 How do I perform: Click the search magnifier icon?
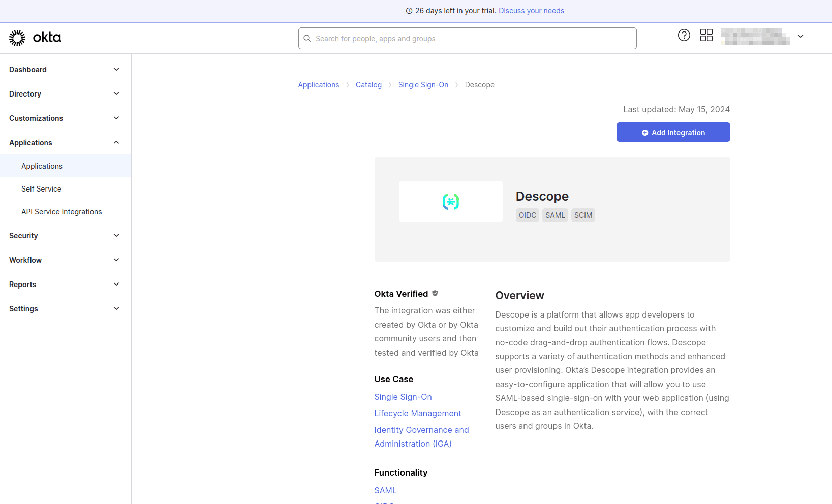click(307, 38)
